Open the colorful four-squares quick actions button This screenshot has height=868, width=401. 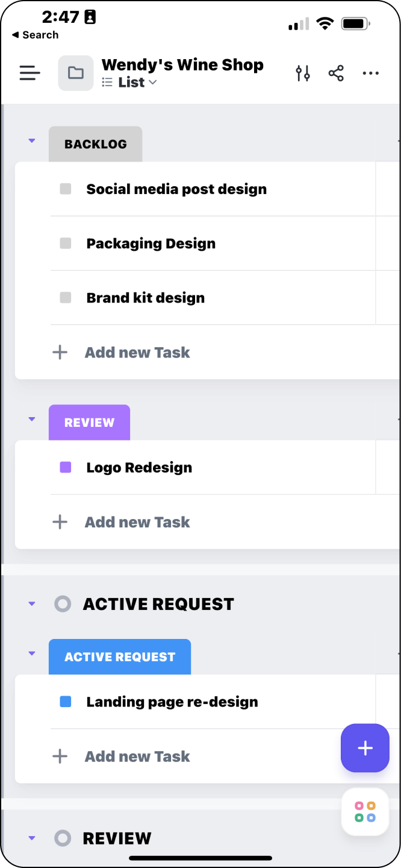point(365,812)
